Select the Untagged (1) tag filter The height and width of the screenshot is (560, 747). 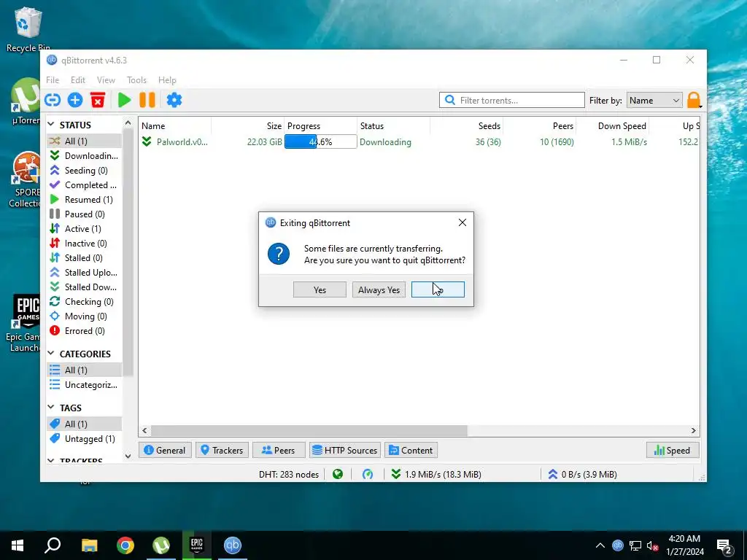pos(85,438)
